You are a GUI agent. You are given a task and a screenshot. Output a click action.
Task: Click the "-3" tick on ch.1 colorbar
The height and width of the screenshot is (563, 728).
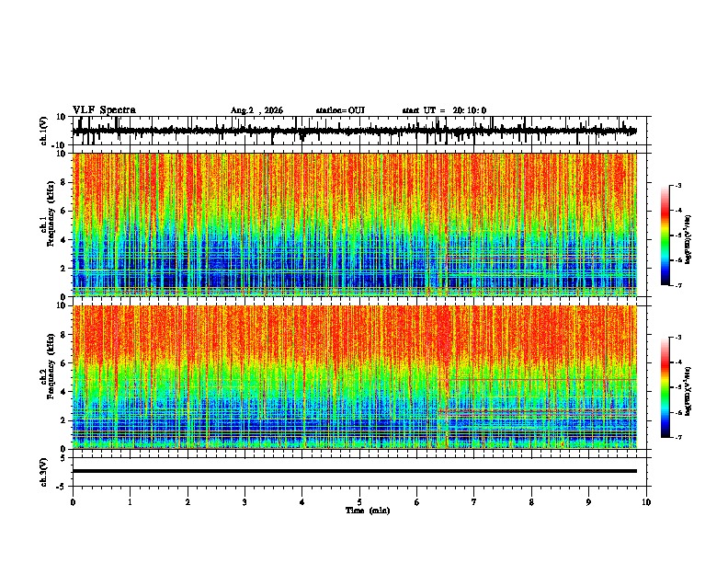(x=677, y=185)
